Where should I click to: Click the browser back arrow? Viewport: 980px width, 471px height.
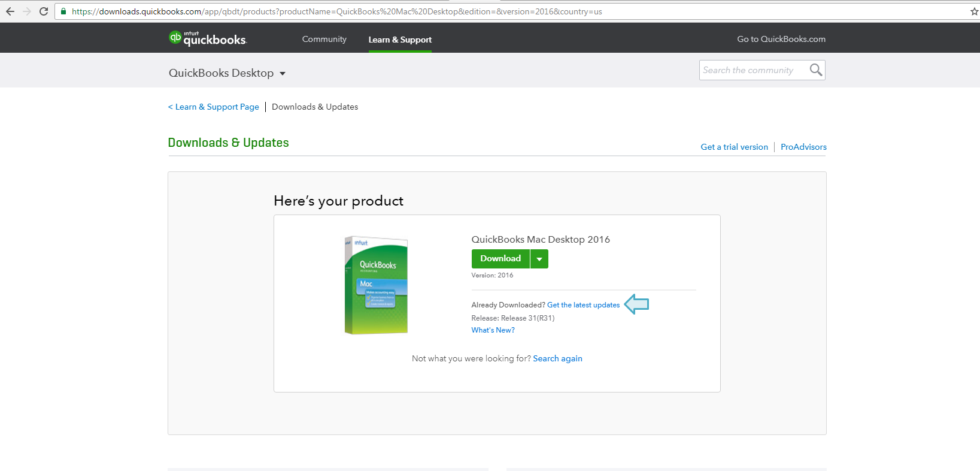pyautogui.click(x=10, y=11)
